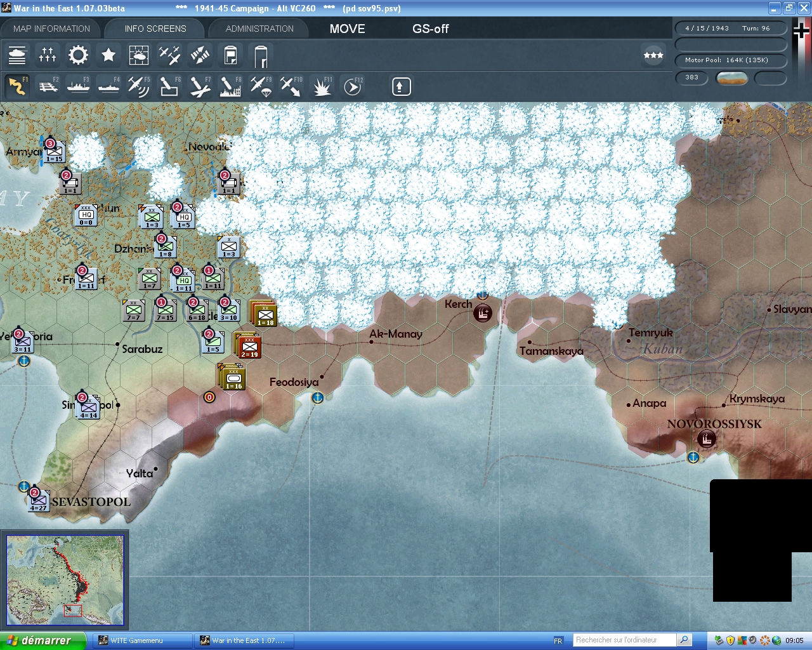Select the division labeled 7=7
Screen dimensions: 812x650
[x=133, y=310]
